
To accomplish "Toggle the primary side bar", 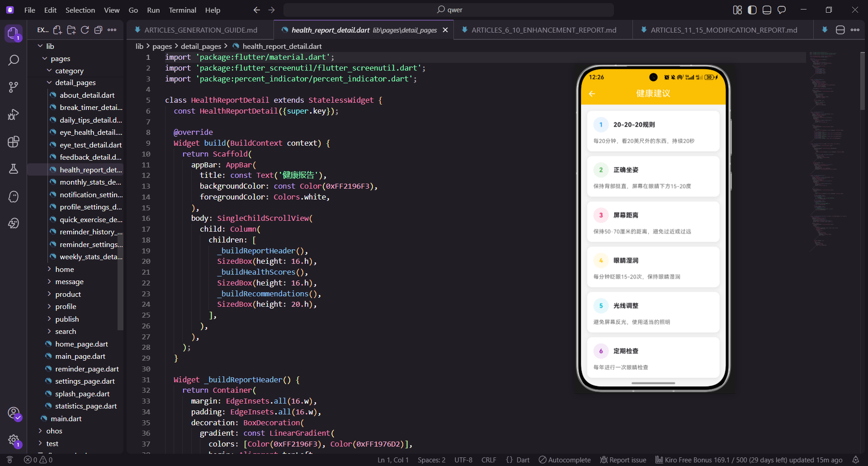I will coord(752,10).
